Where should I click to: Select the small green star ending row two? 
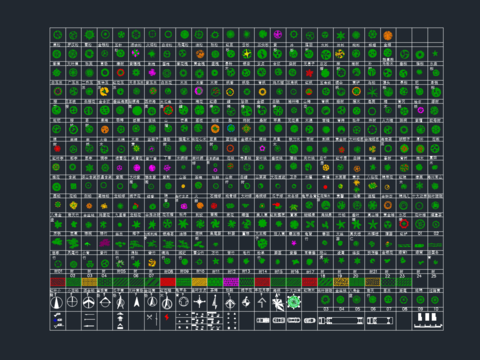435,53
